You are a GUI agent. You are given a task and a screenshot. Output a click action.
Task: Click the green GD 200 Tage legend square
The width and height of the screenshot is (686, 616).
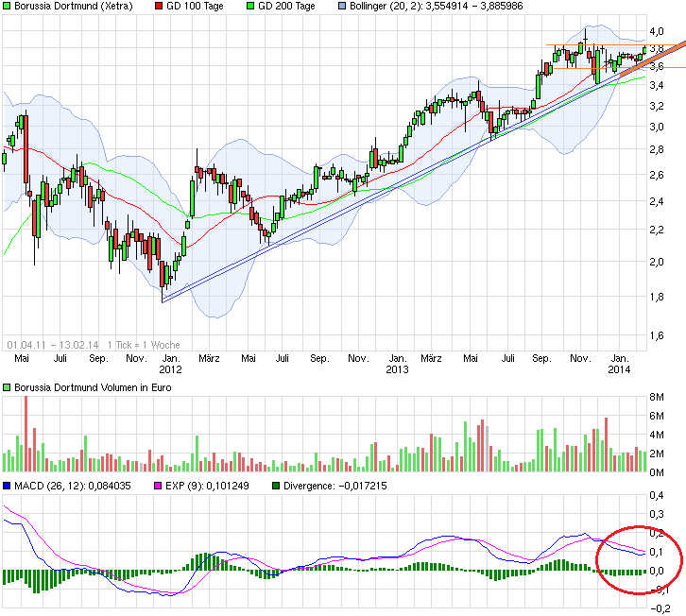pos(250,6)
